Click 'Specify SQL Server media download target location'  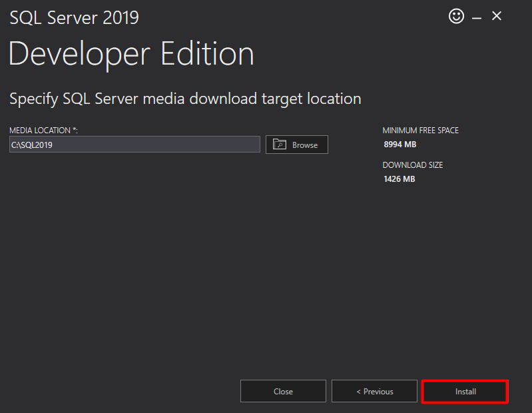tap(185, 99)
